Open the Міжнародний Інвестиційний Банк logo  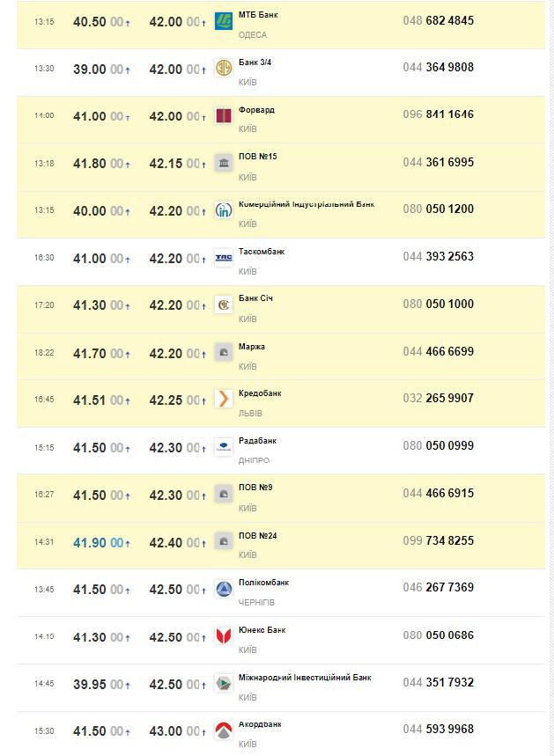point(224,684)
